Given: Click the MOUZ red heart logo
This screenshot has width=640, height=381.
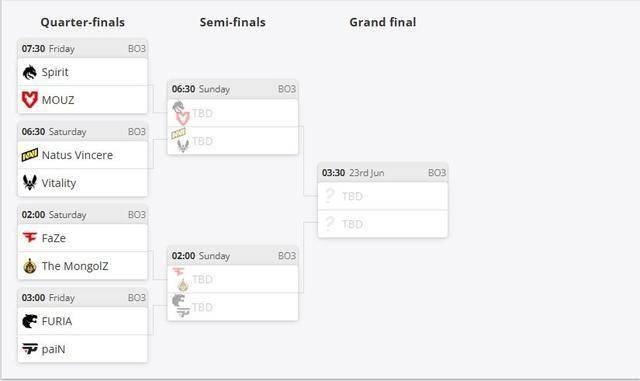Looking at the screenshot, I should point(30,100).
